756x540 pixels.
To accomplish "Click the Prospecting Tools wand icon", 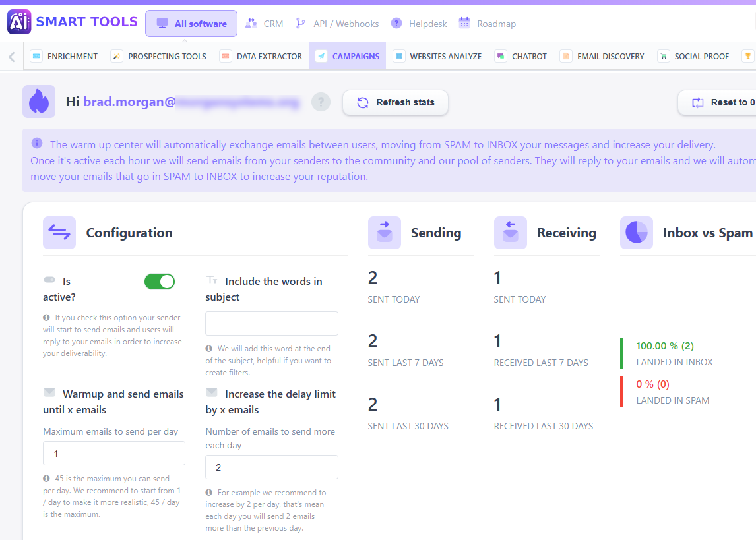I will point(116,56).
